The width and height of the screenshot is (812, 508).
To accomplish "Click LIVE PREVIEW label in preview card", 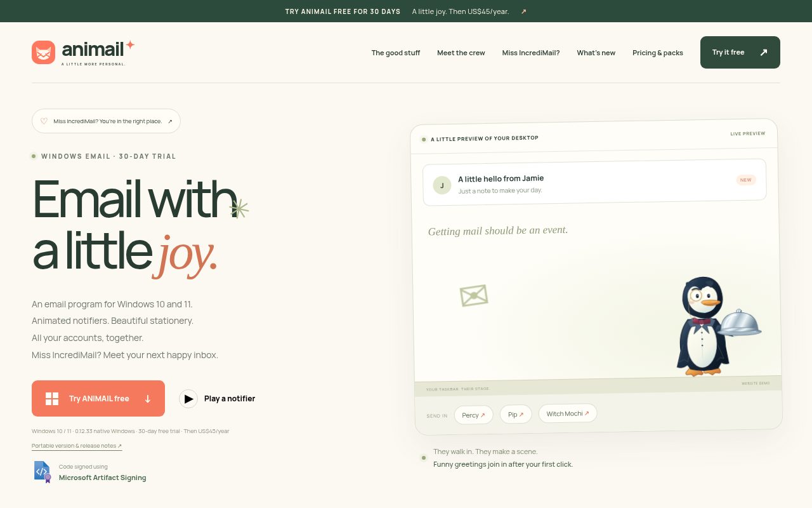I will pos(747,134).
